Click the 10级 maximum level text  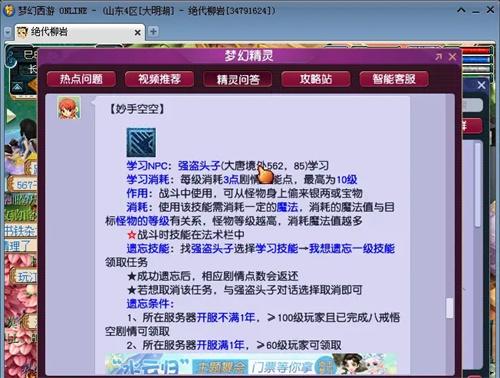[x=347, y=180]
